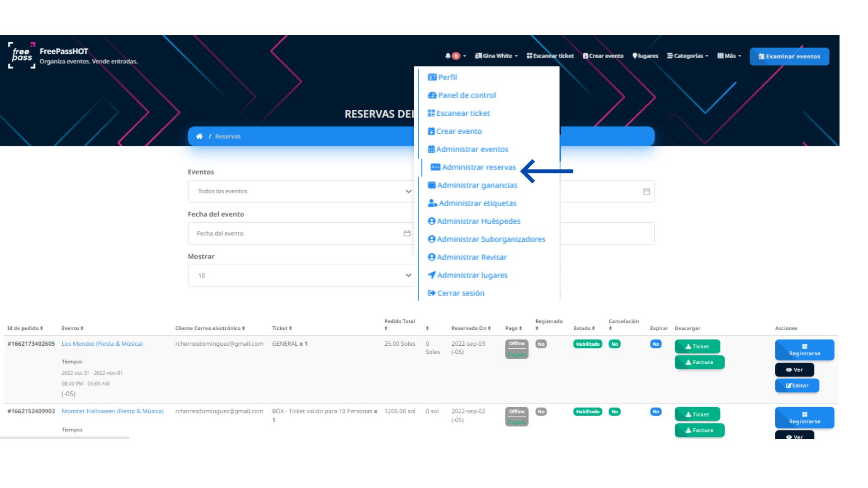
Task: Open the Los Mendez (Fiesta & Música) event link
Action: (x=102, y=343)
